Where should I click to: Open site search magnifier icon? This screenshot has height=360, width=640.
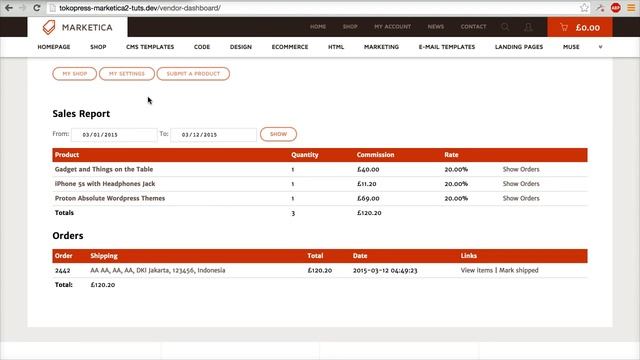[x=505, y=27]
